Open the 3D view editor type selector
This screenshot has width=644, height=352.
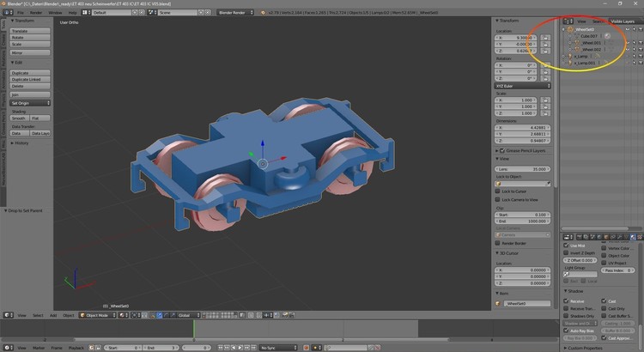pyautogui.click(x=9, y=315)
